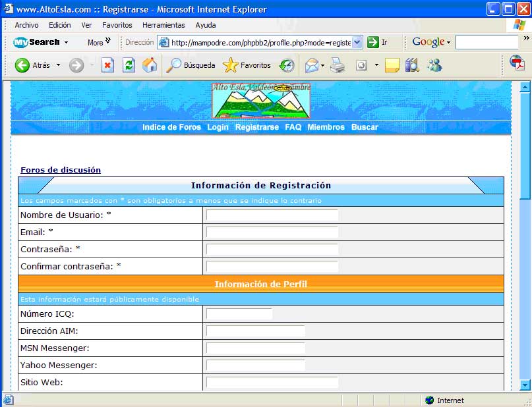Image resolution: width=532 pixels, height=407 pixels.
Task: Click the Refresh page icon
Action: [129, 65]
